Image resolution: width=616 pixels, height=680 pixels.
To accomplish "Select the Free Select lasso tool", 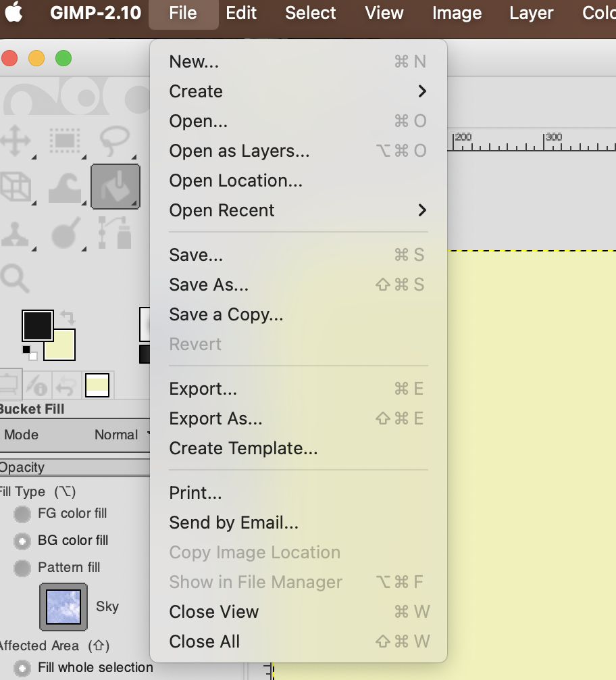I will point(115,141).
